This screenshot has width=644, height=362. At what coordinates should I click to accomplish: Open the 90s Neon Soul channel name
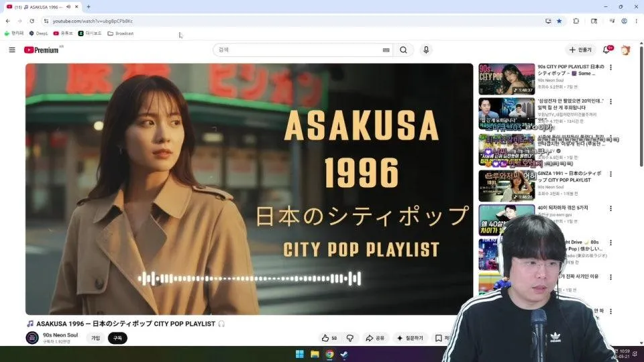tap(60, 335)
